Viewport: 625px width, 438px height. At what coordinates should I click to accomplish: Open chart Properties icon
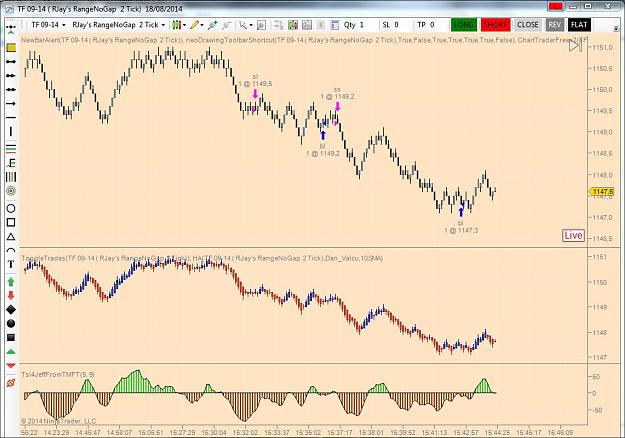(x=335, y=25)
